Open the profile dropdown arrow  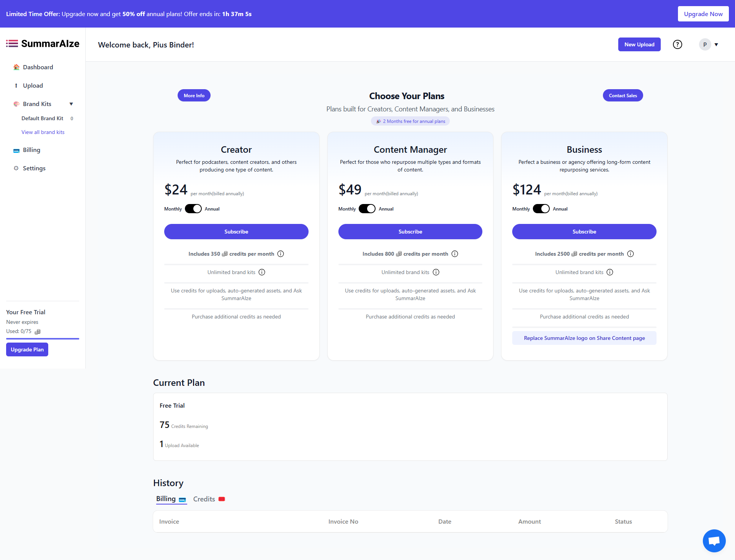(716, 45)
